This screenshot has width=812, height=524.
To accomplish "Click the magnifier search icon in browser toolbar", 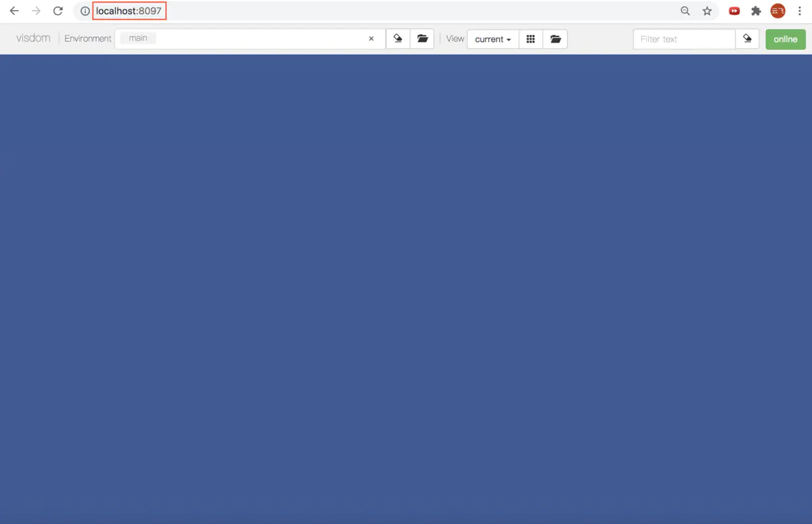I will (685, 11).
